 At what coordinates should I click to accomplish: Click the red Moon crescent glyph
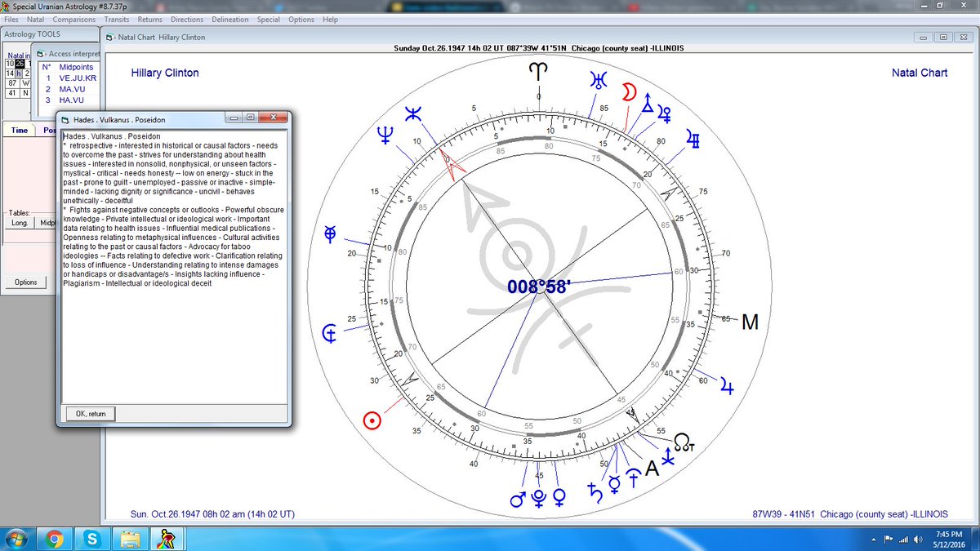pos(629,91)
